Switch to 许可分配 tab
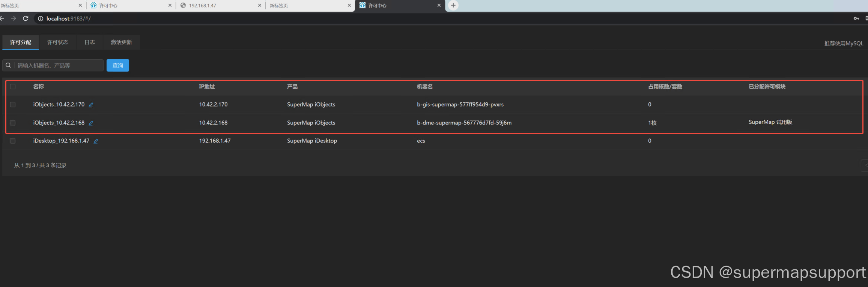868x287 pixels. tap(21, 42)
